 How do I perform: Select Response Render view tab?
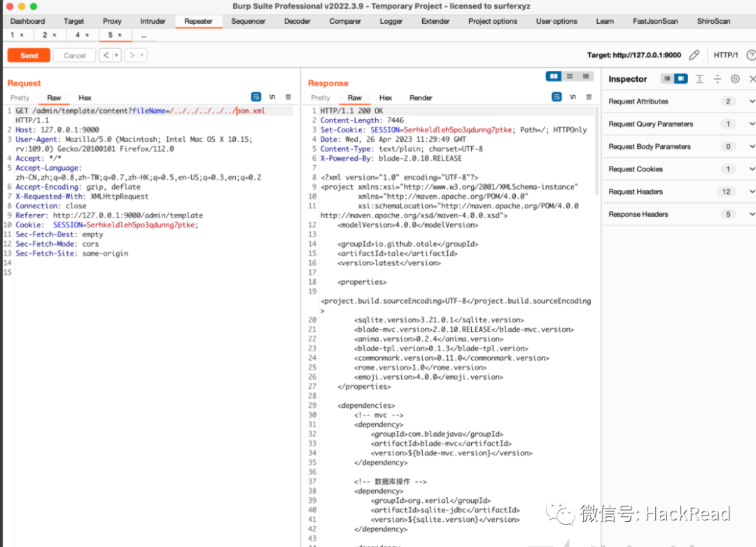421,98
